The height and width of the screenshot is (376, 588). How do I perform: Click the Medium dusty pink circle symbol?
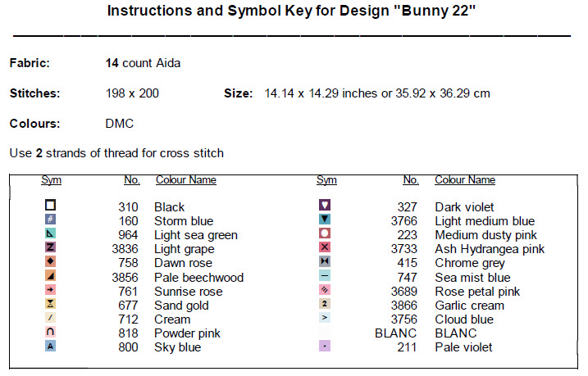point(325,233)
